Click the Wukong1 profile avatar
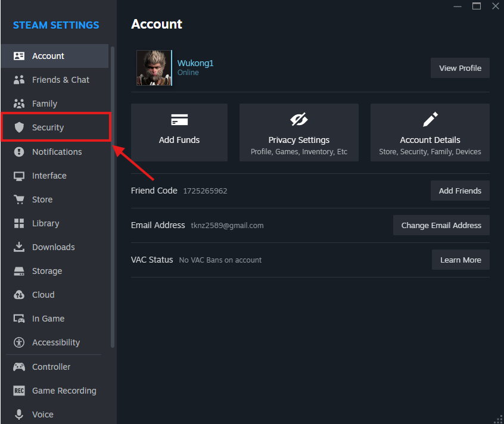Viewport: 504px width, 424px height. click(154, 68)
